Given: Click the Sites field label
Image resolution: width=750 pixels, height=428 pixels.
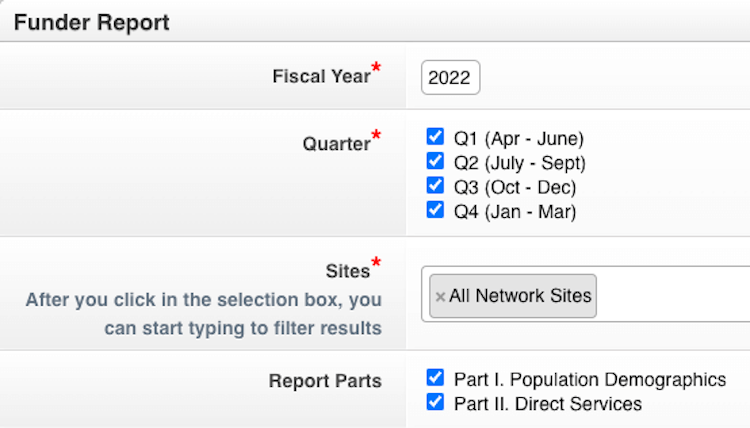Looking at the screenshot, I should 347,270.
